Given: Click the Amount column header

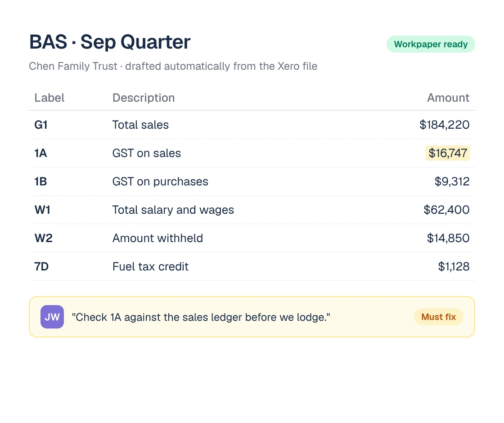Looking at the screenshot, I should 448,98.
